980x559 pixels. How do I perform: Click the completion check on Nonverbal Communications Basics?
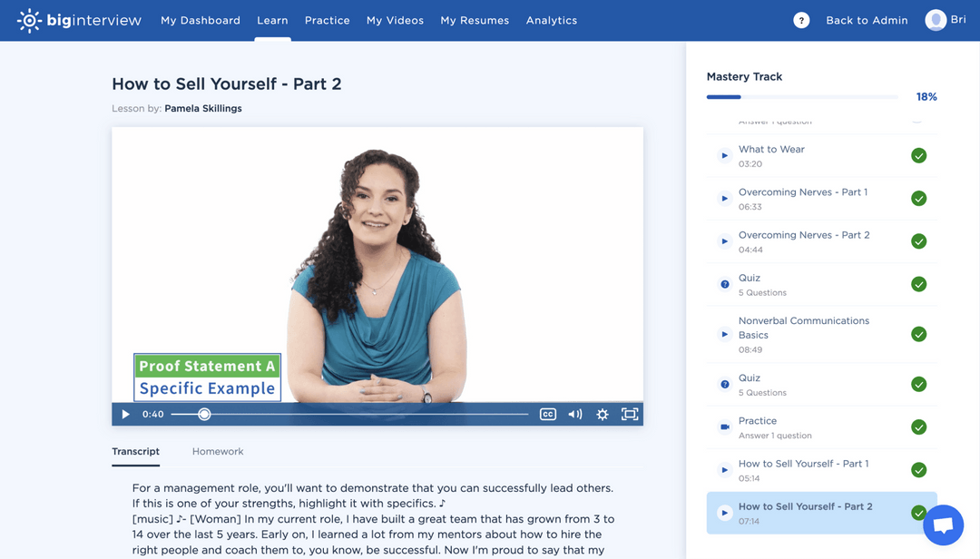point(918,334)
